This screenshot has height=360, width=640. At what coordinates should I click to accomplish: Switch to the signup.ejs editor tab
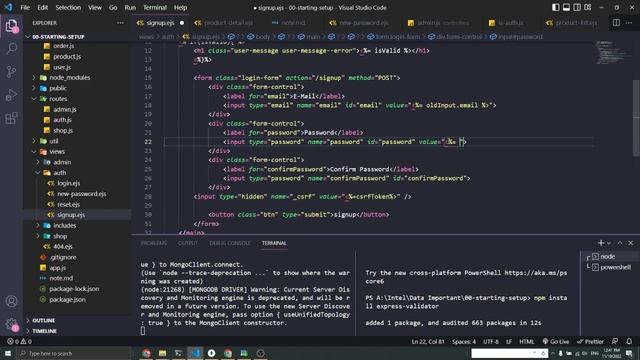[160, 23]
